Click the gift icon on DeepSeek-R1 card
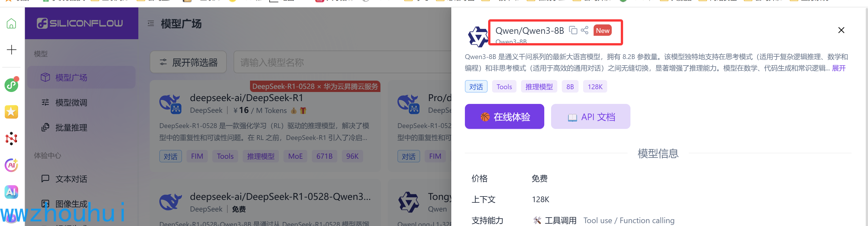Image resolution: width=868 pixels, height=226 pixels. [x=303, y=110]
